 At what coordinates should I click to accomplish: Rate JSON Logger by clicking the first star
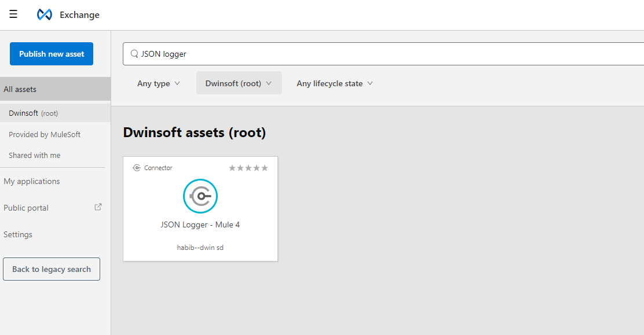(x=233, y=168)
